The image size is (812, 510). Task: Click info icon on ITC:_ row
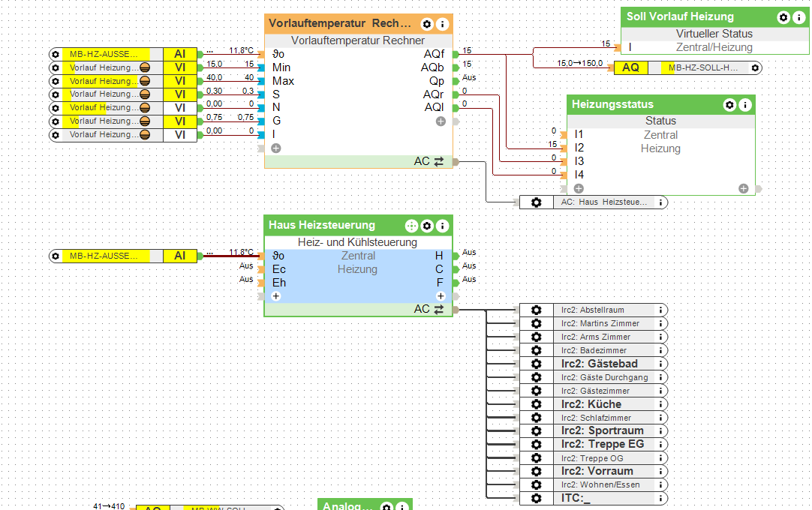[661, 498]
